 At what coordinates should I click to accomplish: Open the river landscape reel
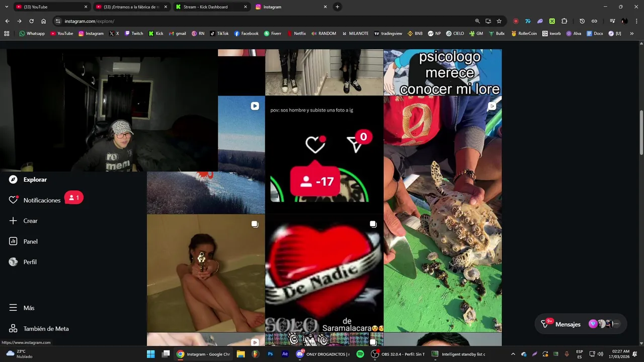(x=241, y=155)
